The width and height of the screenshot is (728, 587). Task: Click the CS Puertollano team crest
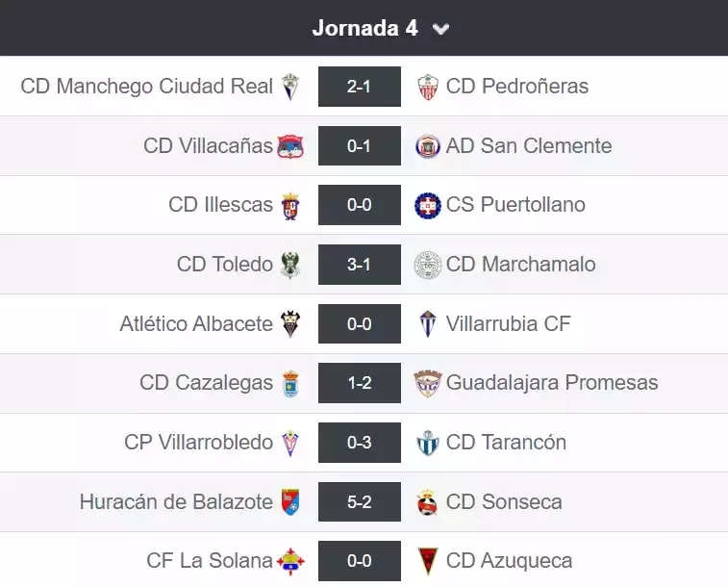[428, 205]
